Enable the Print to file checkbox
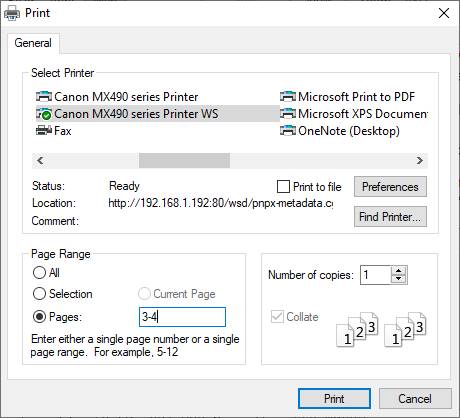Viewport: 460px width, 418px height. [x=283, y=187]
